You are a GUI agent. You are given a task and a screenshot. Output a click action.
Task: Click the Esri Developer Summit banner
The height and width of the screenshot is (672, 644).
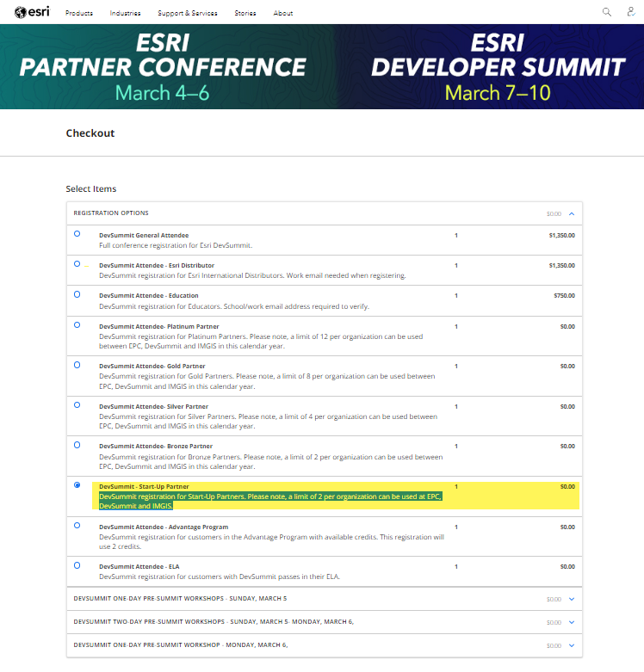point(498,67)
